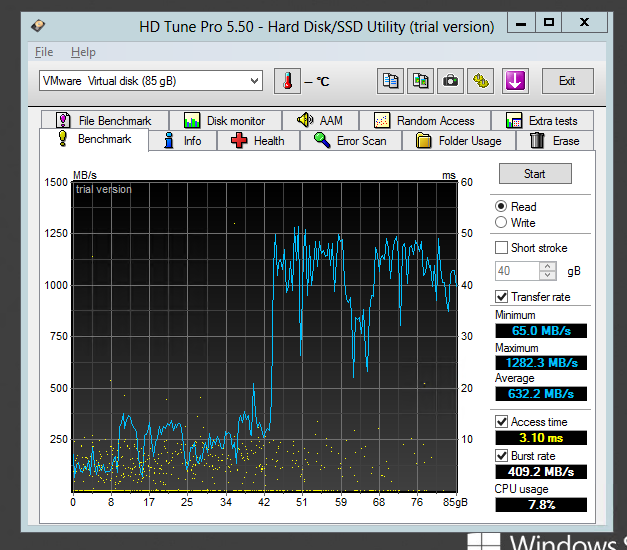Open the AAM tab
This screenshot has width=627, height=550.
(x=320, y=120)
